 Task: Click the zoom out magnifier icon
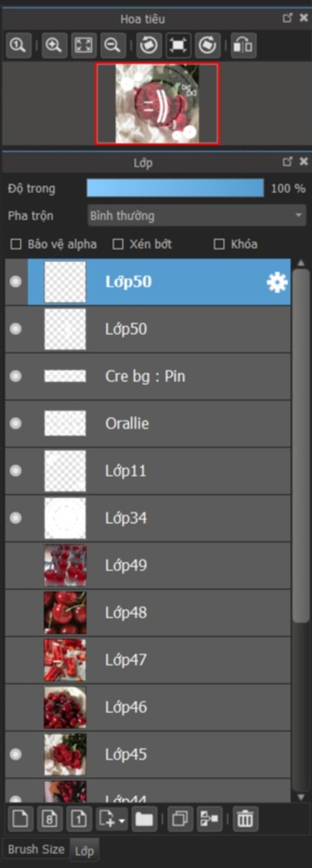(x=113, y=45)
